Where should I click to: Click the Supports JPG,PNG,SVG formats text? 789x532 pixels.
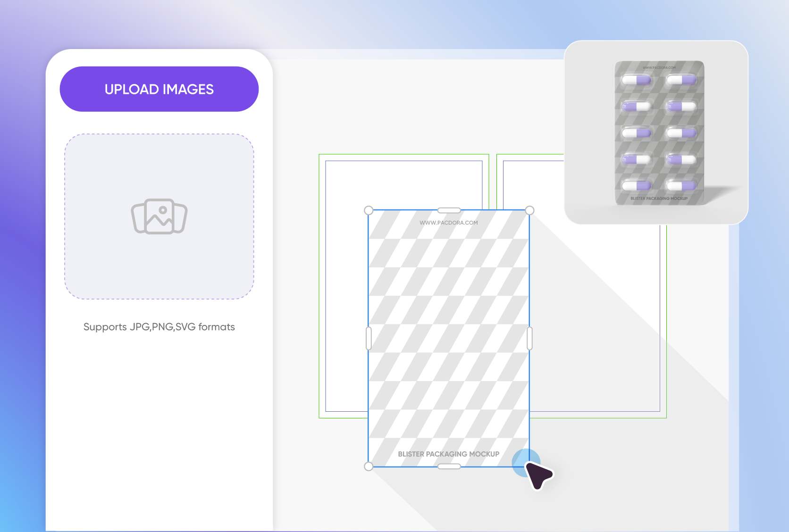click(x=159, y=327)
